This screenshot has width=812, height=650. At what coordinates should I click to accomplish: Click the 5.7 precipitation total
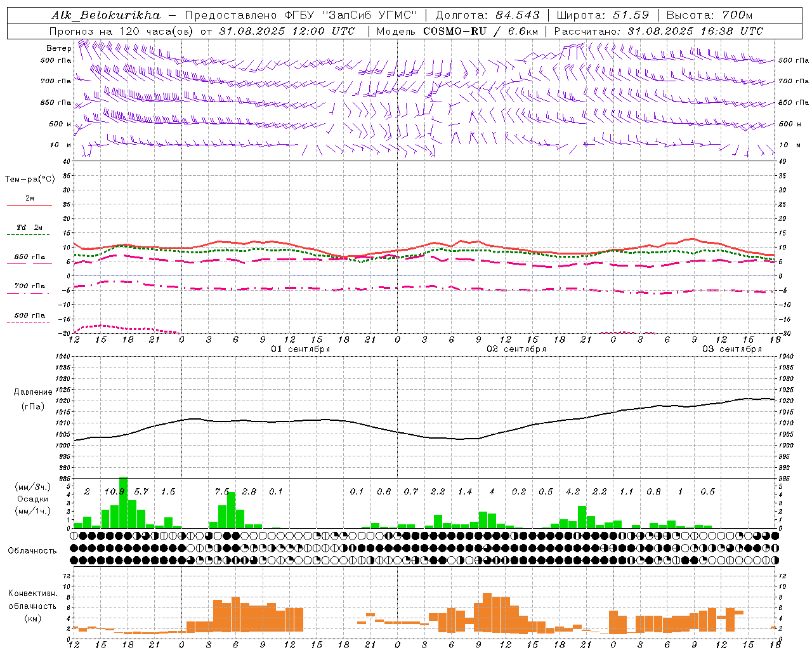coord(141,492)
